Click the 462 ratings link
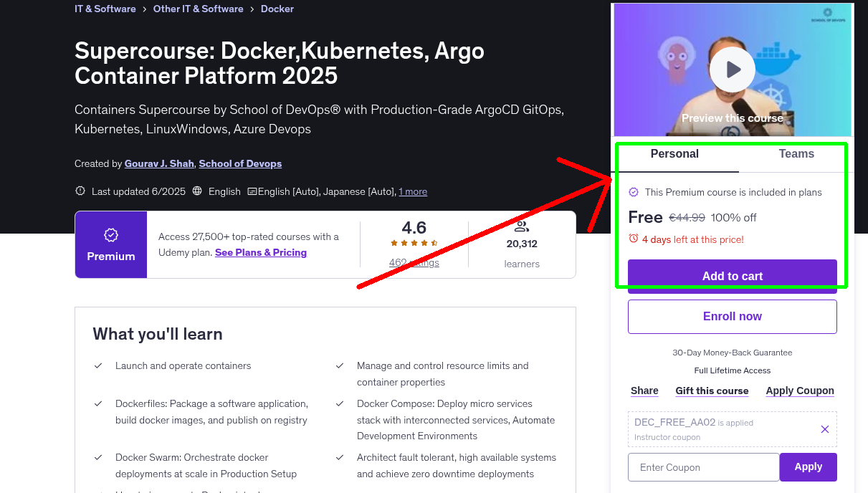This screenshot has width=868, height=493. point(414,262)
